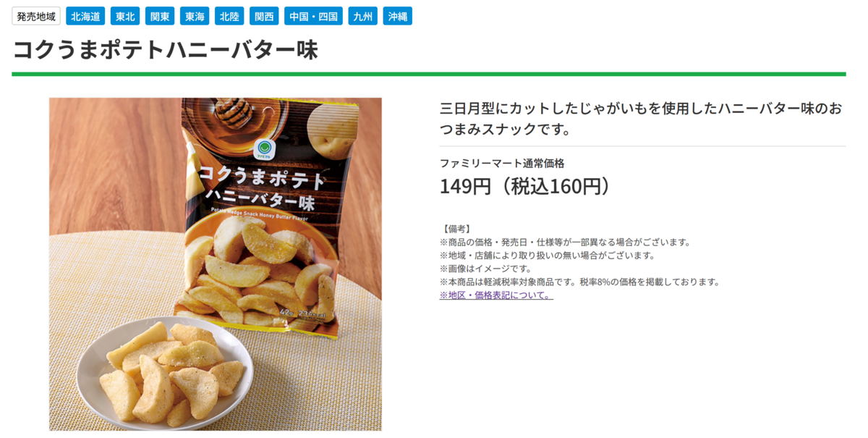The image size is (868, 438).
Task: Click the price text 149円（税込160円）
Action: tap(525, 186)
